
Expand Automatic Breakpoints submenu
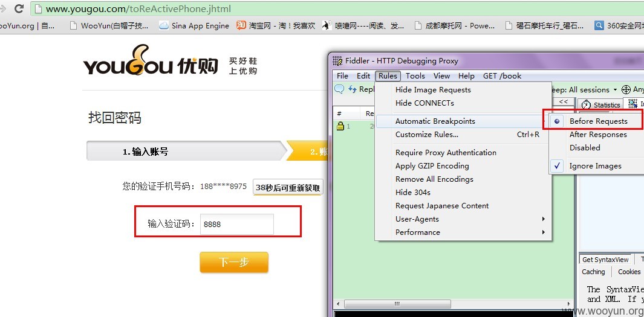pos(463,121)
